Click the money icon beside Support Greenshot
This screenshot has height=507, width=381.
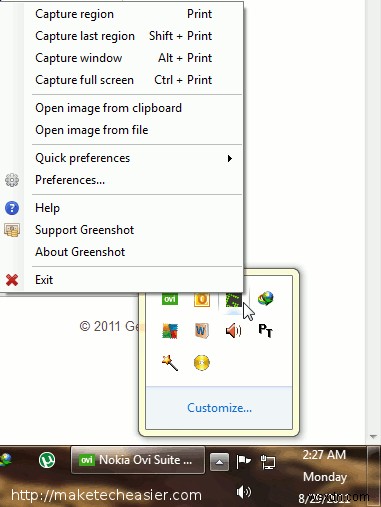[12, 230]
